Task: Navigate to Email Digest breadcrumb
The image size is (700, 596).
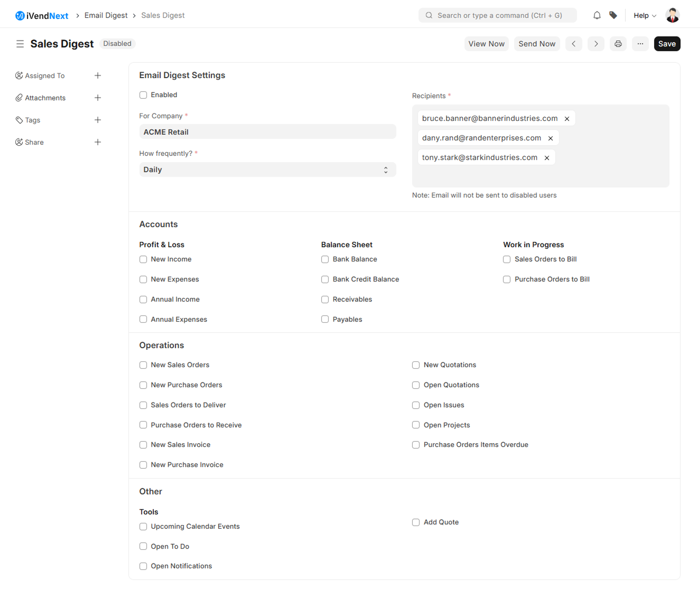Action: pos(106,15)
